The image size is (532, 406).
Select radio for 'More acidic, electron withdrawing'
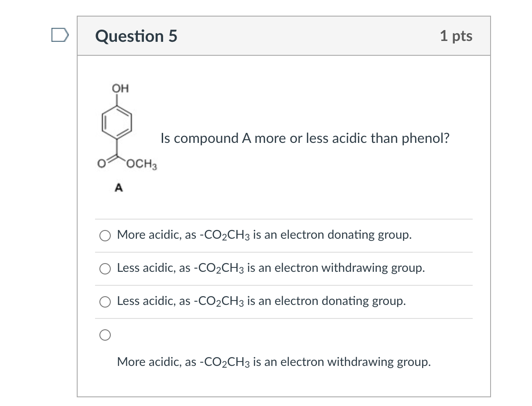(x=105, y=335)
